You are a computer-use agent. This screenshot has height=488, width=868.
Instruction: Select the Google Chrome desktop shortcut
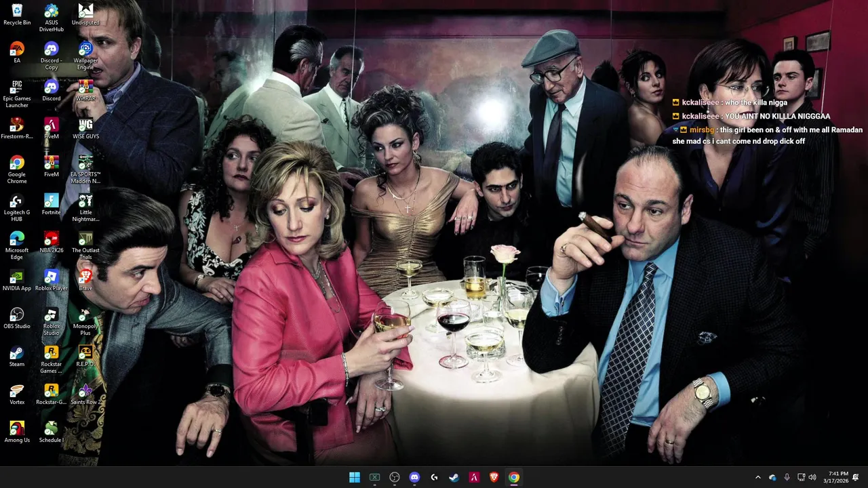click(x=17, y=169)
